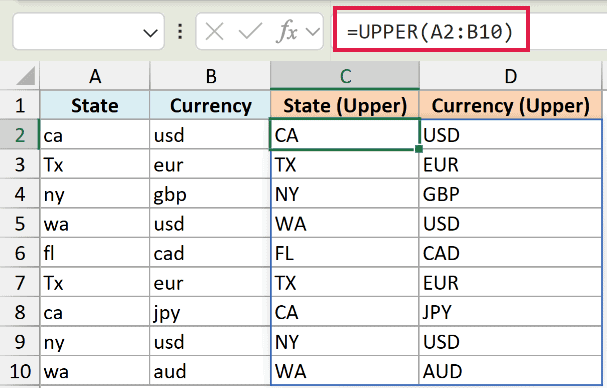Select column D header
The width and height of the screenshot is (607, 388).
(511, 76)
